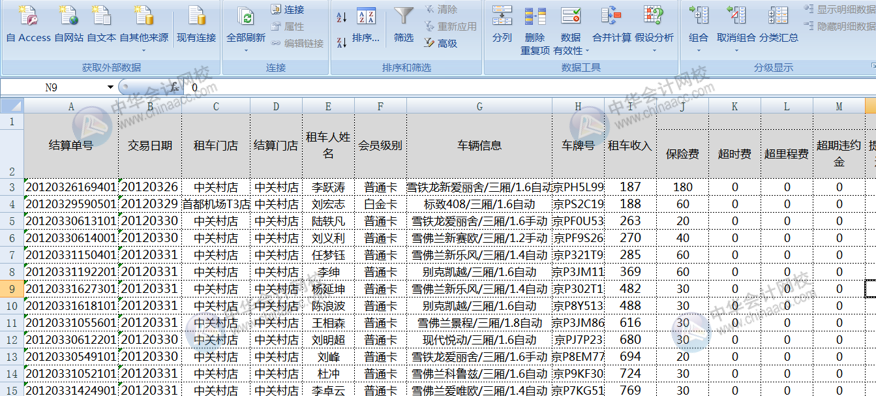Click 删除重复项 remove duplicates icon
The height and width of the screenshot is (399, 877).
coord(535,29)
